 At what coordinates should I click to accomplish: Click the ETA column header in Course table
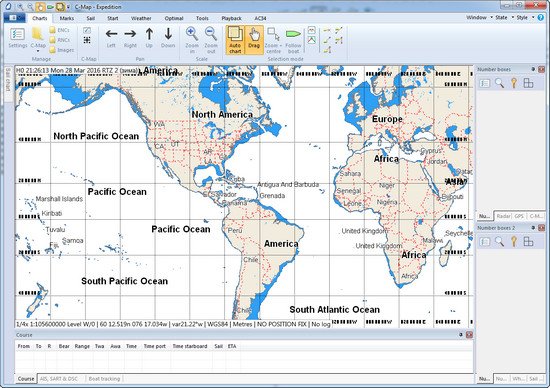pos(232,346)
